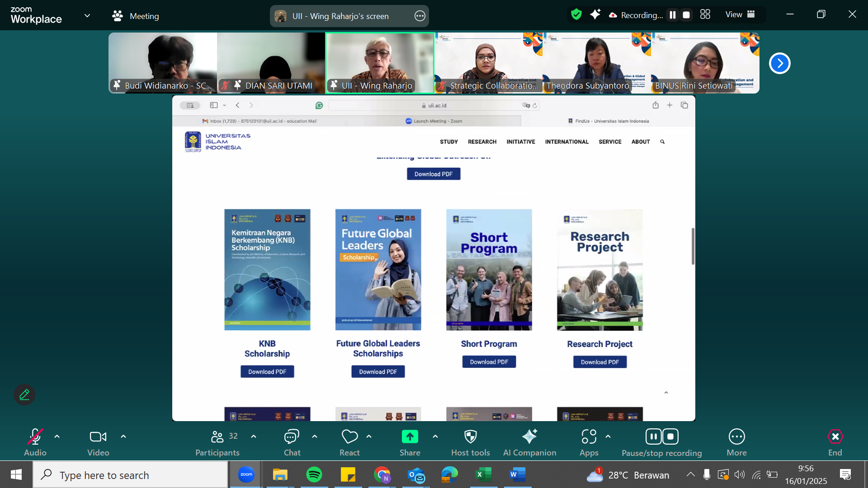The height and width of the screenshot is (488, 868).
Task: Show next participants with blue arrow
Action: 780,63
